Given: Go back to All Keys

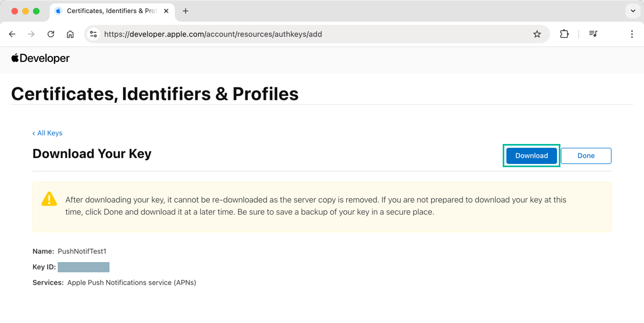Looking at the screenshot, I should (47, 133).
